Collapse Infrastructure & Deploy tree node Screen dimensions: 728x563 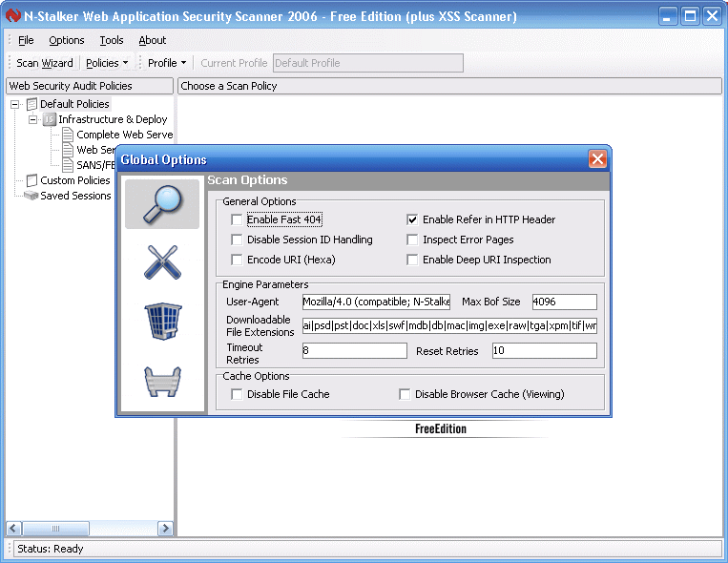point(32,119)
